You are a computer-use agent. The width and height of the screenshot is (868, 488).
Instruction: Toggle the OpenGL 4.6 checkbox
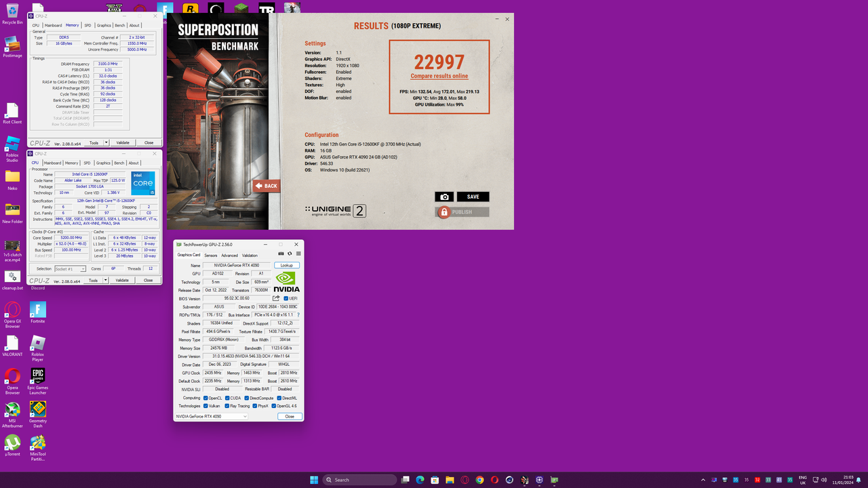click(x=274, y=406)
